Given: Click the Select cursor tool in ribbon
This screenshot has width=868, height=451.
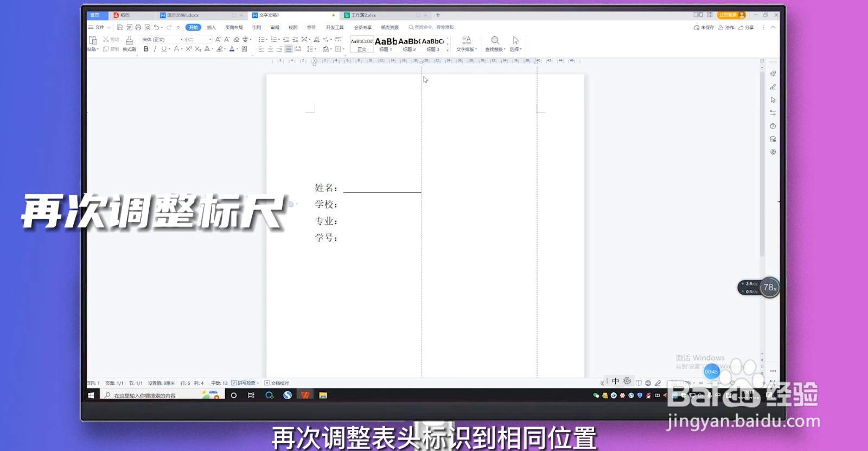Looking at the screenshot, I should coord(515,44).
